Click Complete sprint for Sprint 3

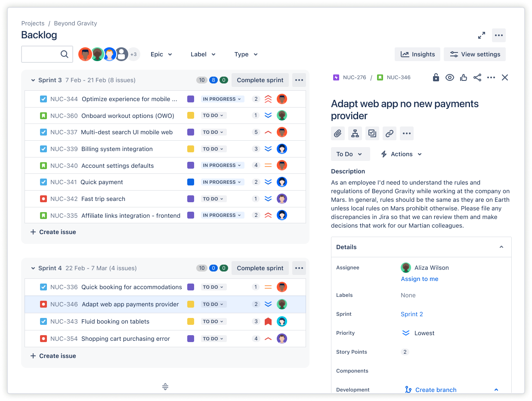pos(260,80)
